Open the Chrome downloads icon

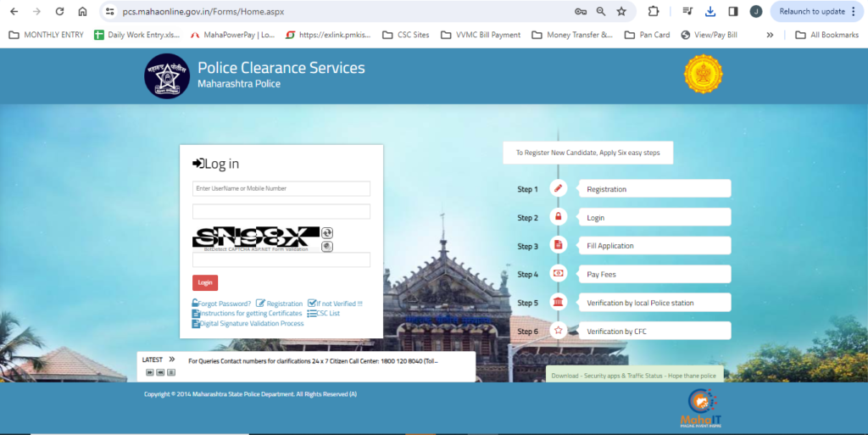pyautogui.click(x=710, y=12)
